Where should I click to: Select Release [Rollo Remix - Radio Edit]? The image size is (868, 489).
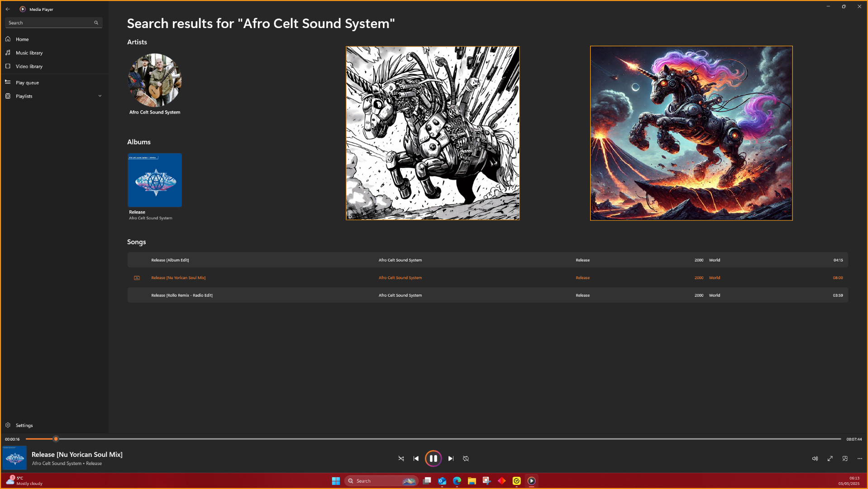coord(182,295)
